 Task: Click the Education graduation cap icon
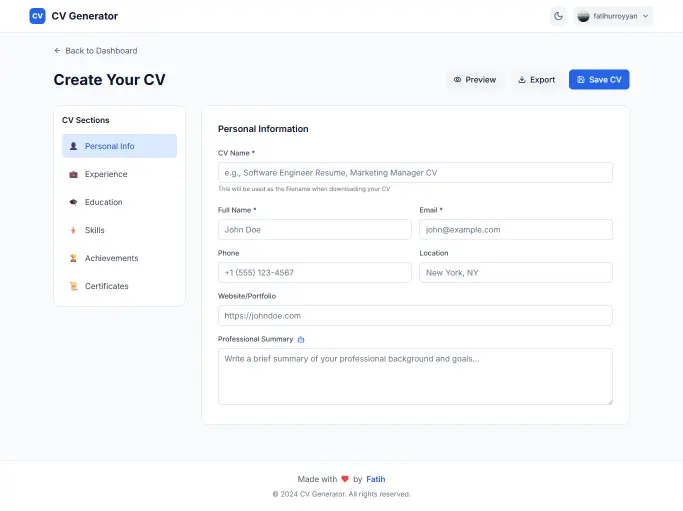73,202
